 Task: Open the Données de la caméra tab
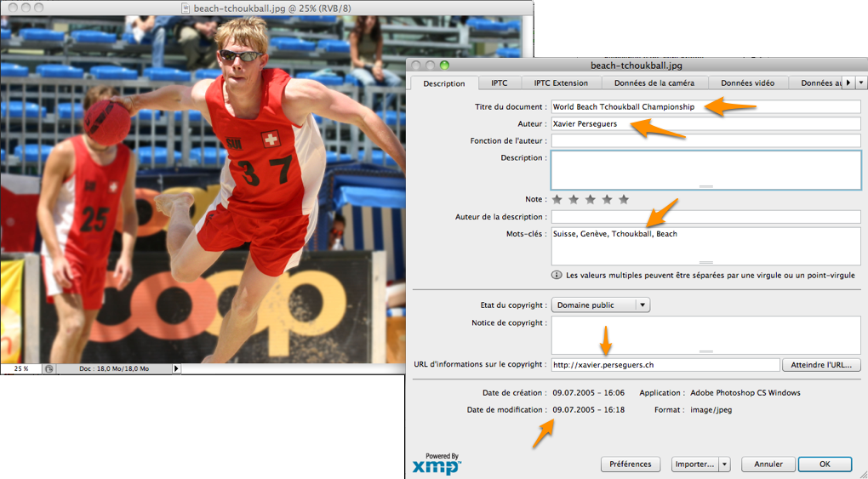[654, 83]
